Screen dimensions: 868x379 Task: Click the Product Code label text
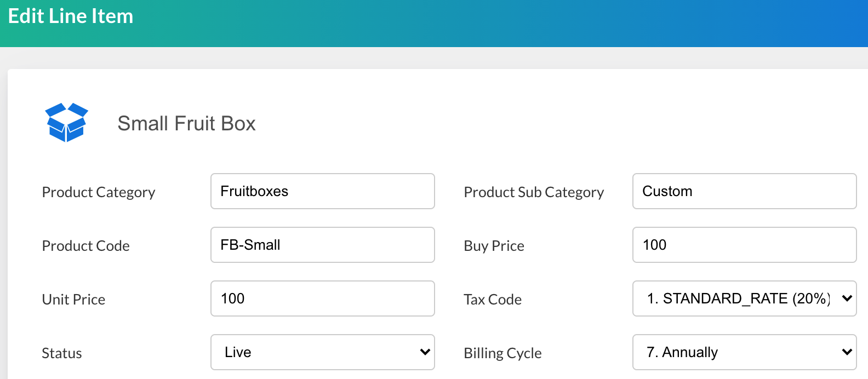click(x=85, y=246)
